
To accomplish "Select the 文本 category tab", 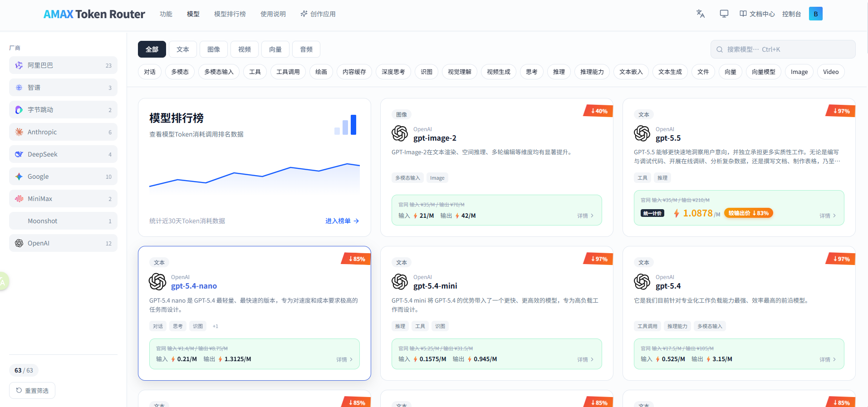I will click(183, 49).
